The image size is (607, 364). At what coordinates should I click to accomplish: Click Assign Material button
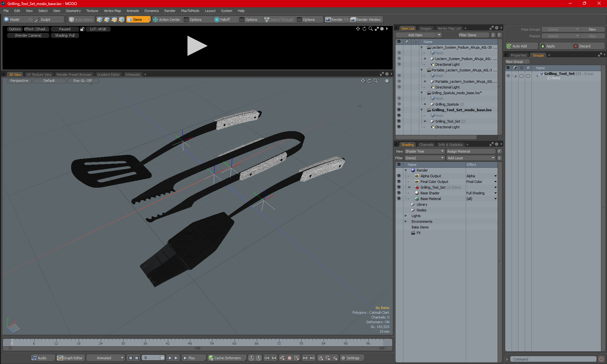point(471,151)
